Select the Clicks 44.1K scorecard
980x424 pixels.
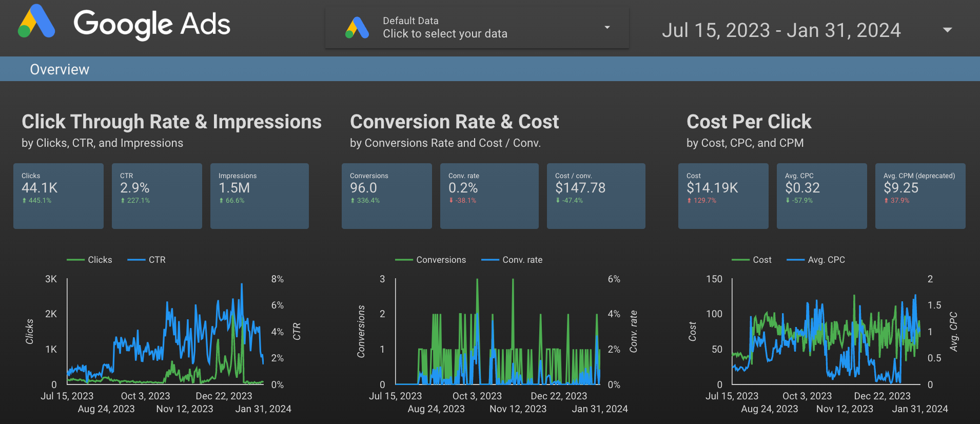pyautogui.click(x=58, y=196)
